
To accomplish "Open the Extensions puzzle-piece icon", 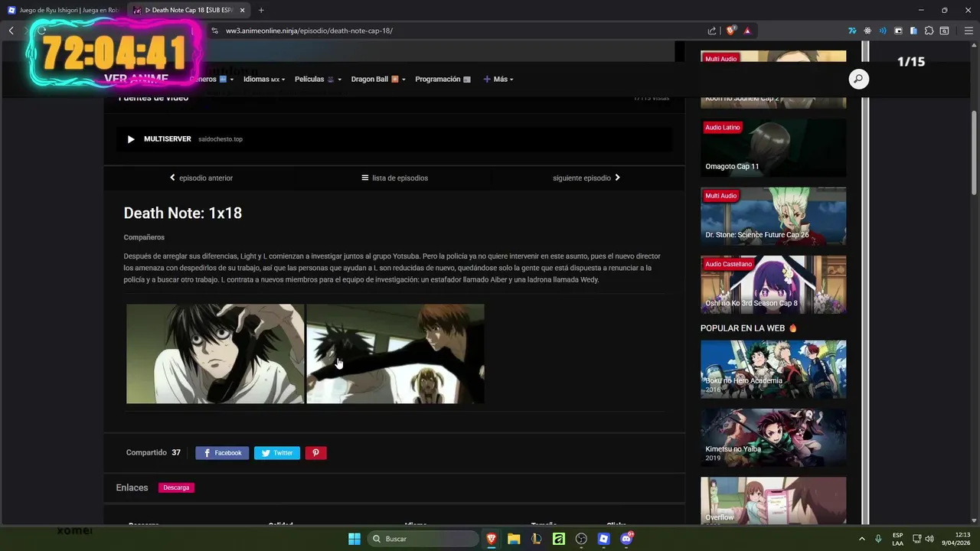I will [929, 31].
